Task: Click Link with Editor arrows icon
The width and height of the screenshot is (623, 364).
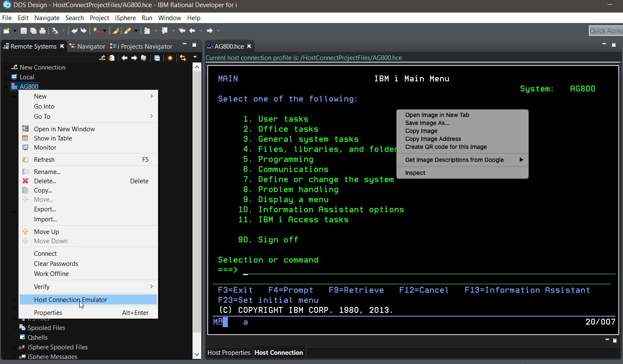Action: click(x=183, y=58)
